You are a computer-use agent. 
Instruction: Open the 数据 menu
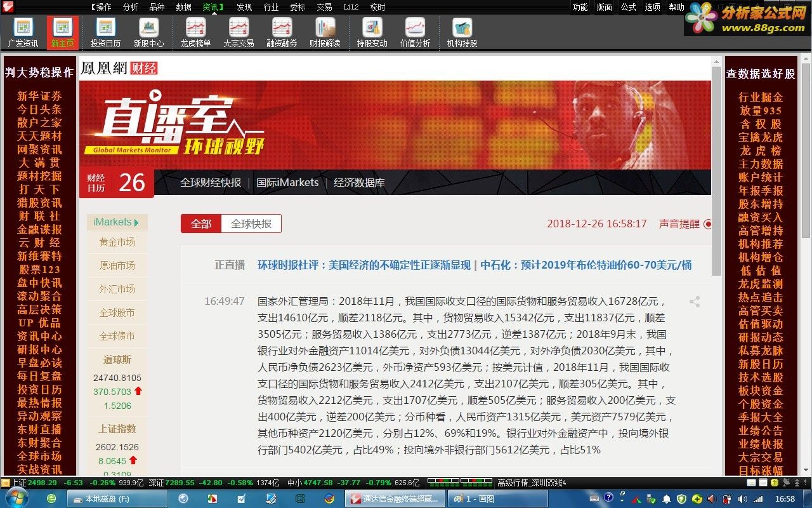(x=183, y=7)
